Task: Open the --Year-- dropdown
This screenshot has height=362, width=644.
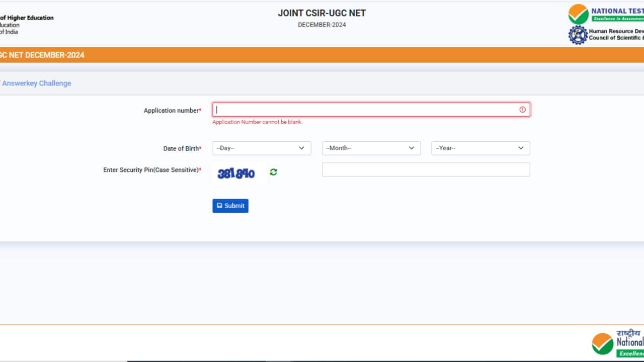Action: click(480, 148)
